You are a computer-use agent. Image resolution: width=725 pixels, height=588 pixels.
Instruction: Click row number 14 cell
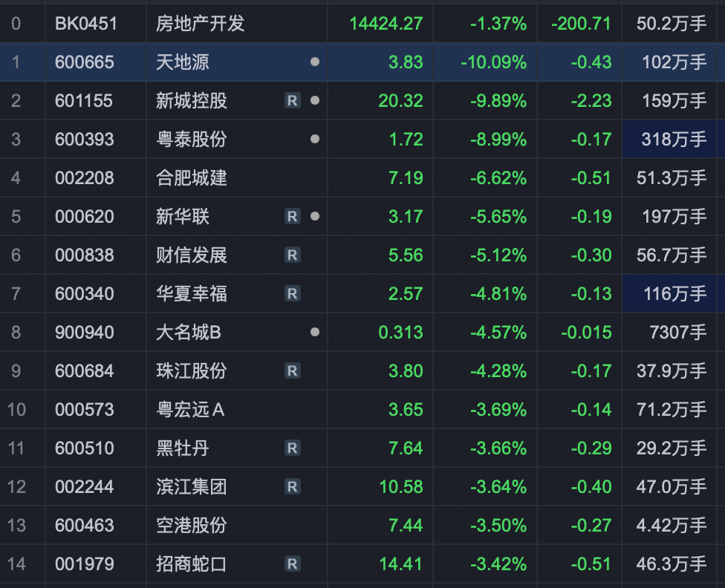point(22,564)
